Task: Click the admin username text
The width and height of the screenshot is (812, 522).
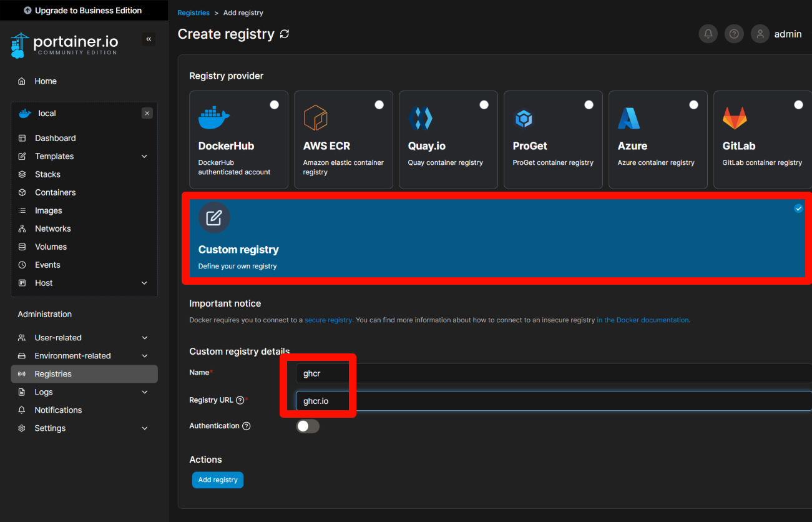Action: (788, 34)
